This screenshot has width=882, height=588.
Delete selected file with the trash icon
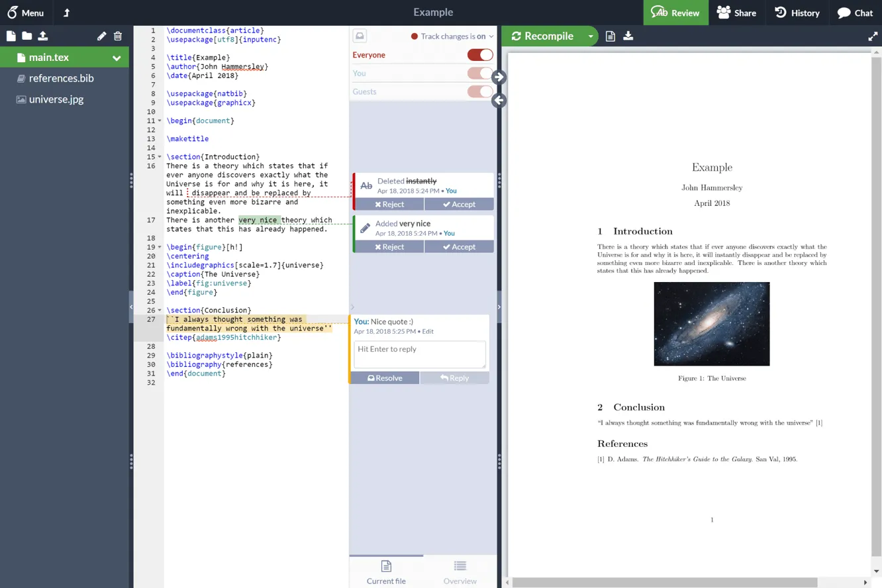pos(118,36)
